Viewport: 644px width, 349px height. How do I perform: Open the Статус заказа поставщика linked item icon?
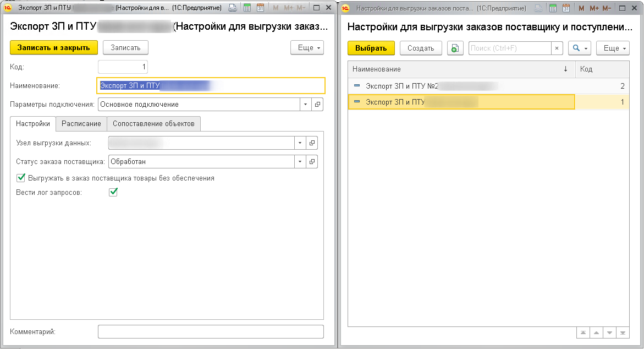312,162
